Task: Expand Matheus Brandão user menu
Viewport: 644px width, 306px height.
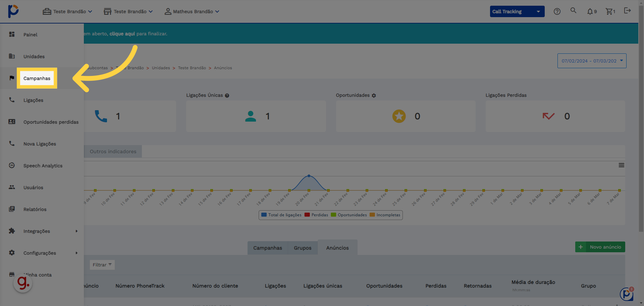Action: click(192, 11)
